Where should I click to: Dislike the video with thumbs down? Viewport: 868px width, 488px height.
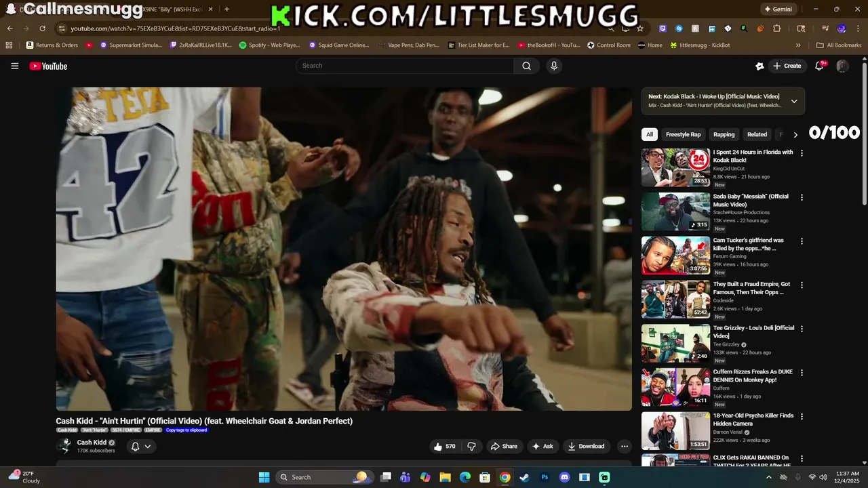471,446
